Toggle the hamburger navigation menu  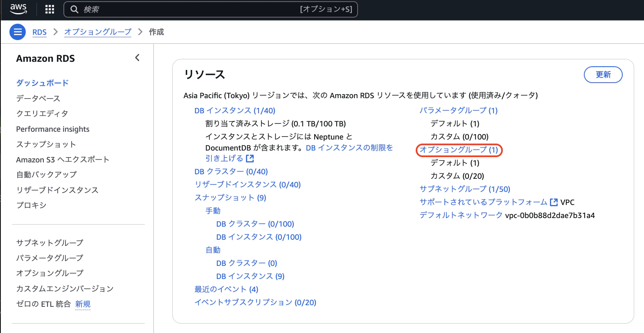tap(18, 32)
